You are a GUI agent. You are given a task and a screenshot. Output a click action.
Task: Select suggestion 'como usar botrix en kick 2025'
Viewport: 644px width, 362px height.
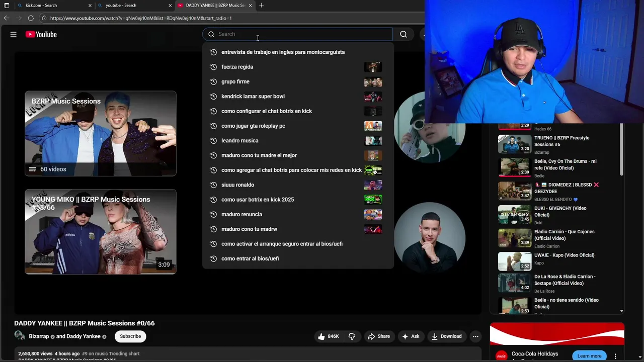click(x=298, y=200)
